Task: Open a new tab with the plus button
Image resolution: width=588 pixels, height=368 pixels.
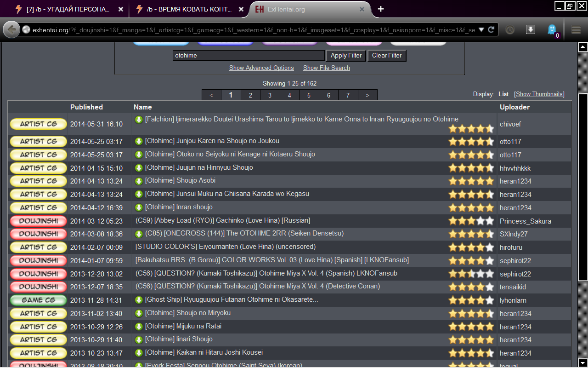Action: [x=381, y=9]
